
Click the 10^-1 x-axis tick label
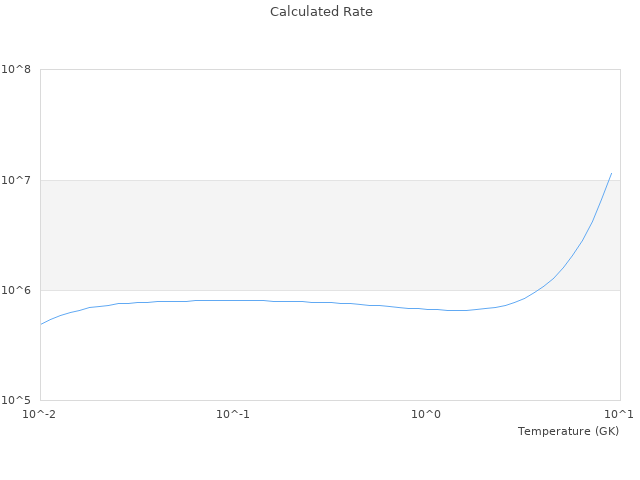[233, 414]
